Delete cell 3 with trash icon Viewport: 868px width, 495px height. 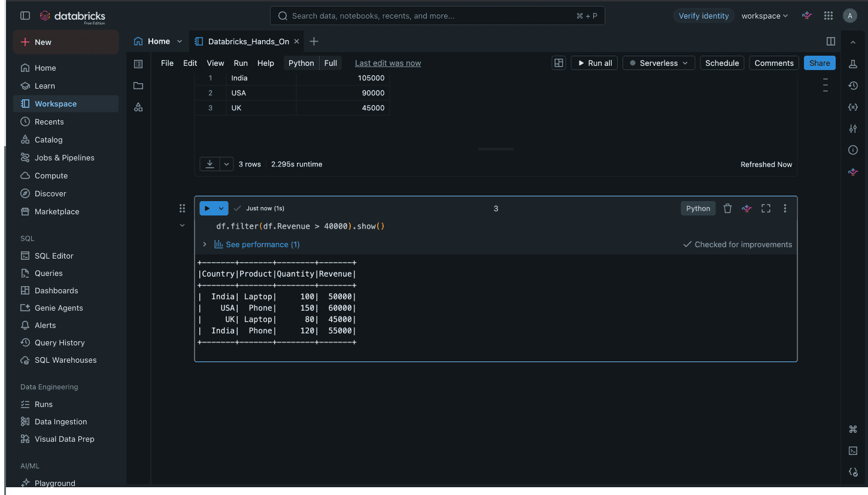click(x=727, y=208)
